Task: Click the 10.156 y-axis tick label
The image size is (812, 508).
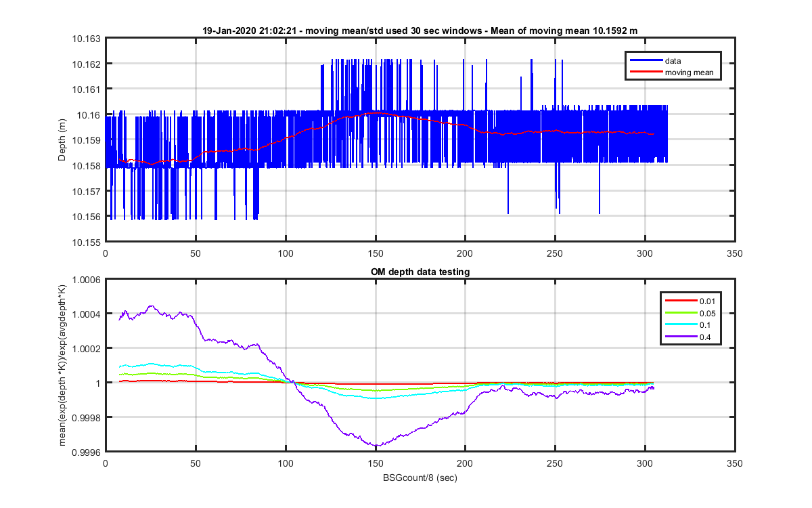Action: (86, 216)
